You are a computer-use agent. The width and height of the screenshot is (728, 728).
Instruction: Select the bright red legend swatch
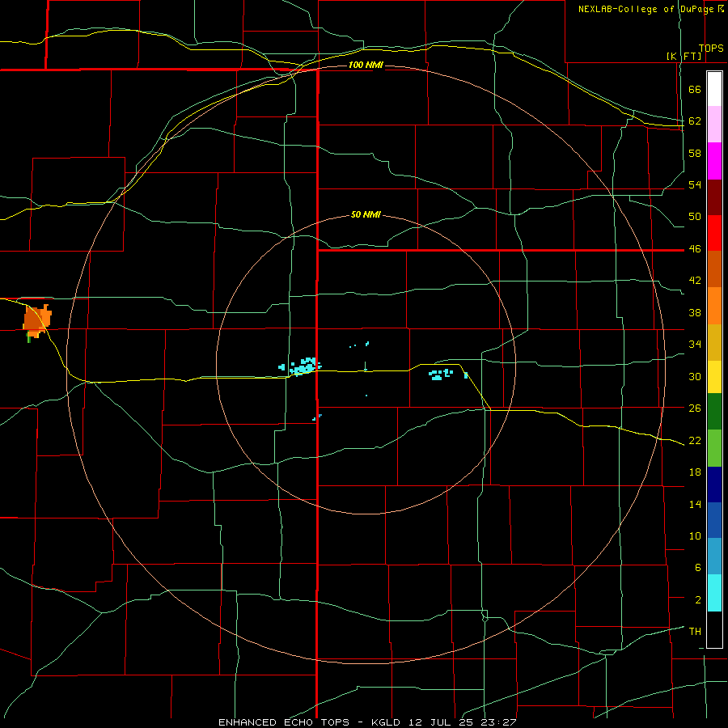(x=714, y=233)
